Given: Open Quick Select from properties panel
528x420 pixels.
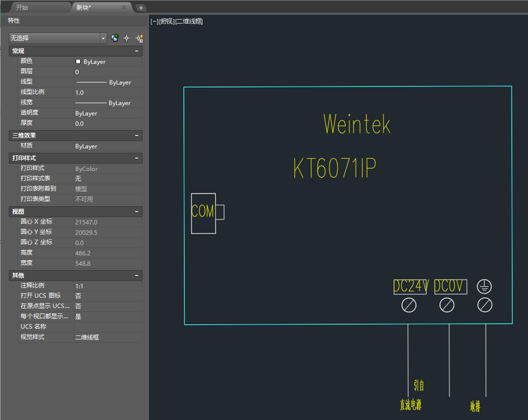Looking at the screenshot, I should (x=139, y=39).
